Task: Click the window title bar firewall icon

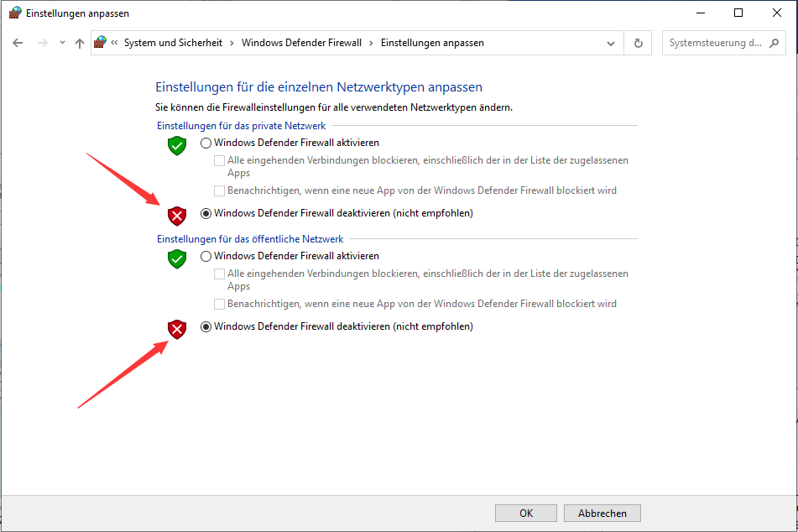Action: pyautogui.click(x=15, y=13)
